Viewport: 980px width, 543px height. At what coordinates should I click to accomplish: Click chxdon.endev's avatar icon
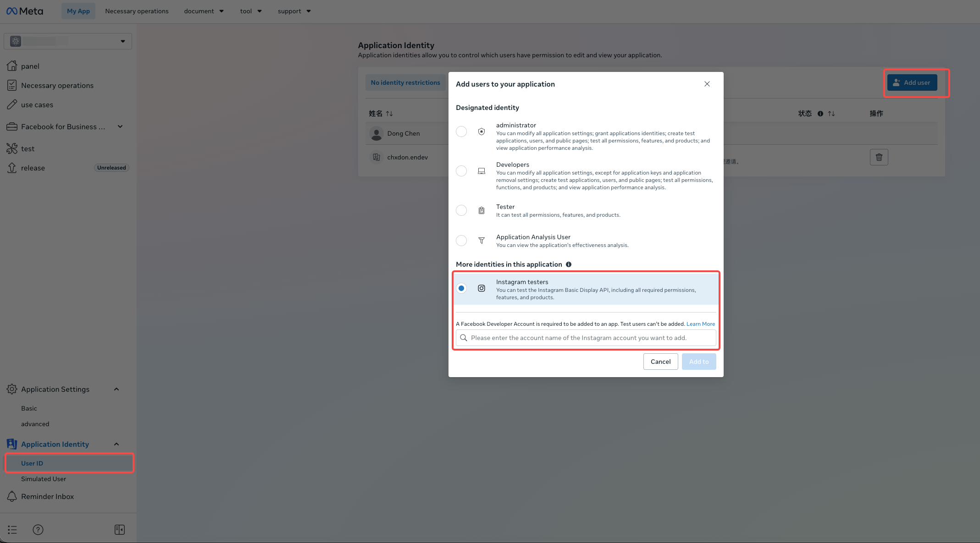coord(376,157)
